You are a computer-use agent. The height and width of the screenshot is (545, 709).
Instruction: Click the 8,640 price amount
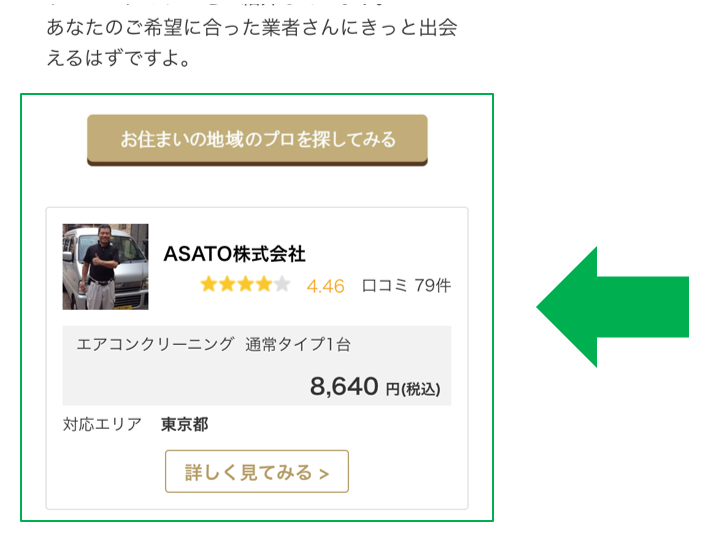[x=344, y=385]
